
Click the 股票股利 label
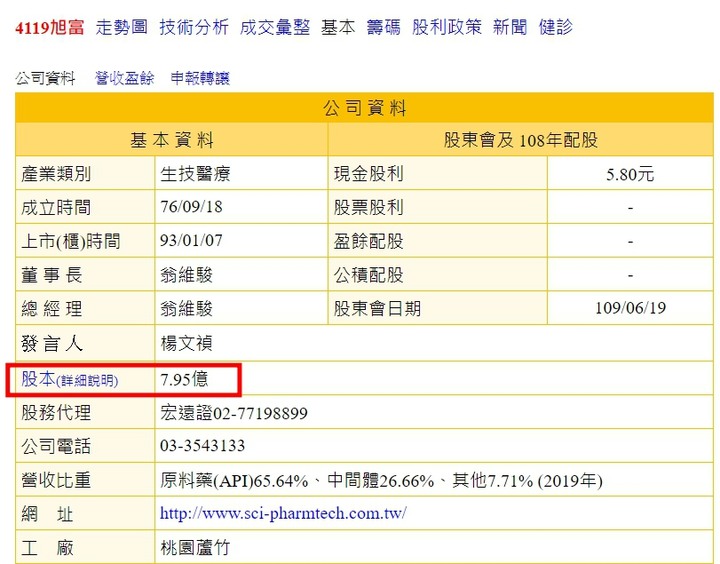(x=369, y=207)
